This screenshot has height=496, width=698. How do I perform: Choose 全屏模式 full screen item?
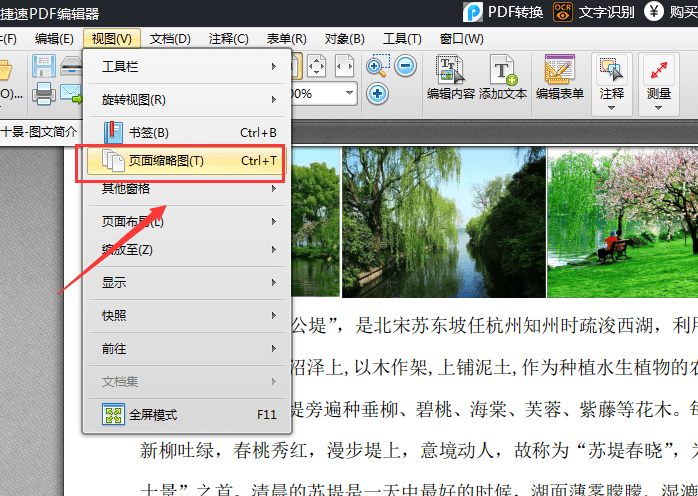(x=187, y=415)
